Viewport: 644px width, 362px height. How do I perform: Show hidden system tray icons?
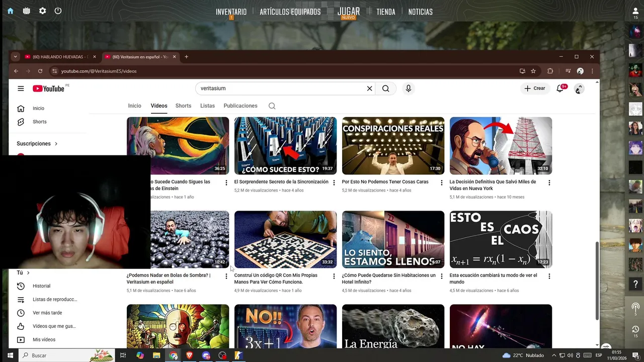coord(554,355)
